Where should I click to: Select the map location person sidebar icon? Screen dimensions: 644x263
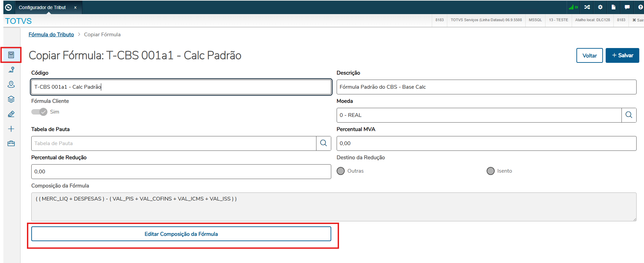pos(11,84)
